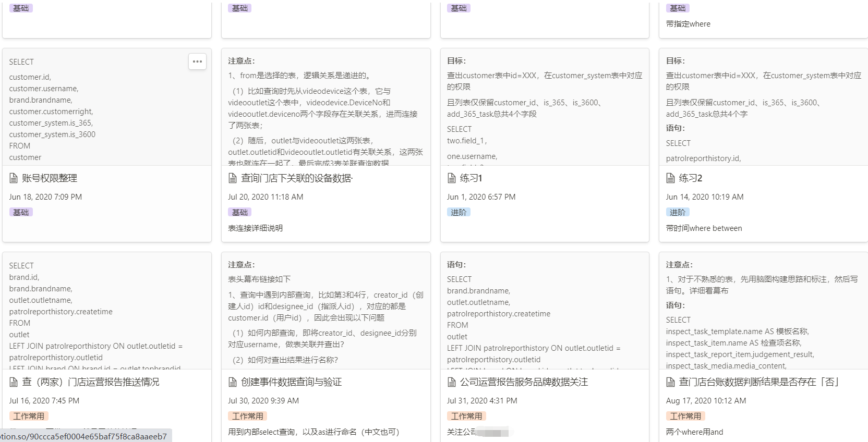Click the note 表连接详细说明

[x=256, y=228]
